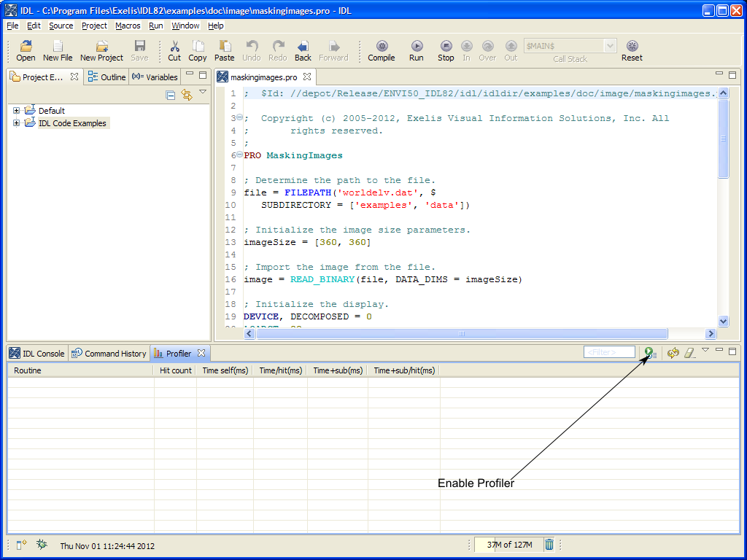Click the Open toolbar icon
This screenshot has width=747, height=560.
[26, 51]
